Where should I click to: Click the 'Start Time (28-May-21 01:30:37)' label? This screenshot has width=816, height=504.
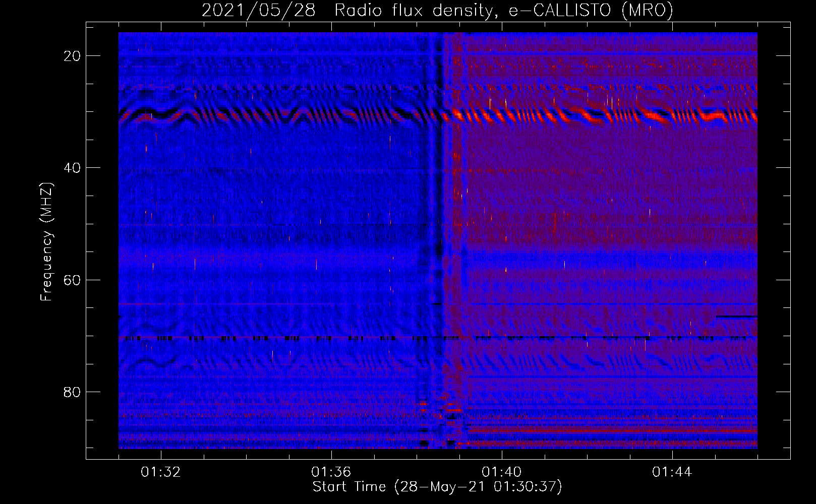(437, 487)
